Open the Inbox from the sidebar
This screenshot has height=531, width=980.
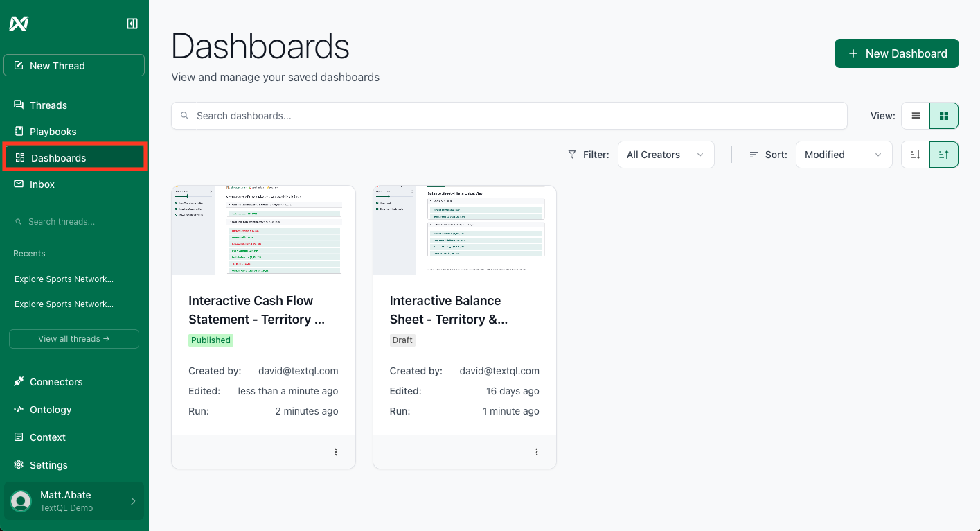pyautogui.click(x=42, y=184)
